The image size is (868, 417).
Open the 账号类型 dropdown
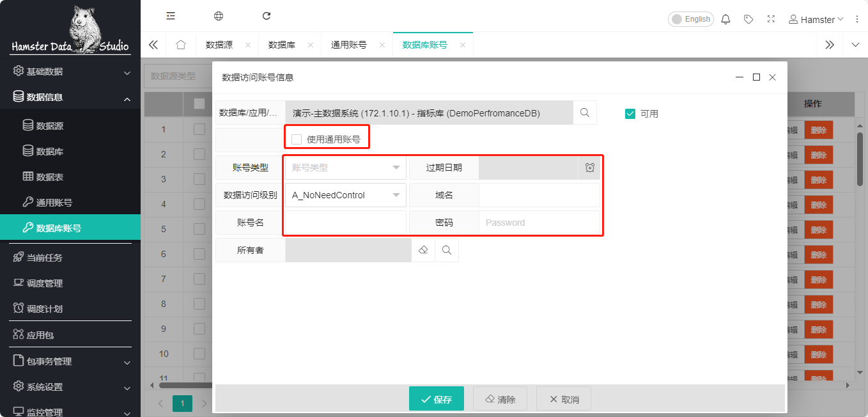coord(346,168)
